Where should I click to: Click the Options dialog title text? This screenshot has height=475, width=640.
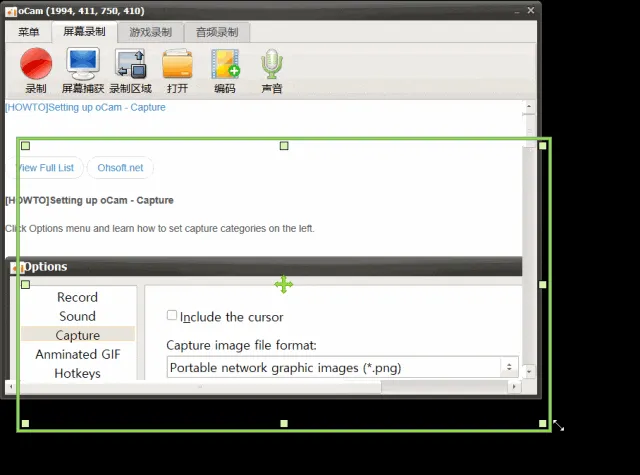coord(45,266)
